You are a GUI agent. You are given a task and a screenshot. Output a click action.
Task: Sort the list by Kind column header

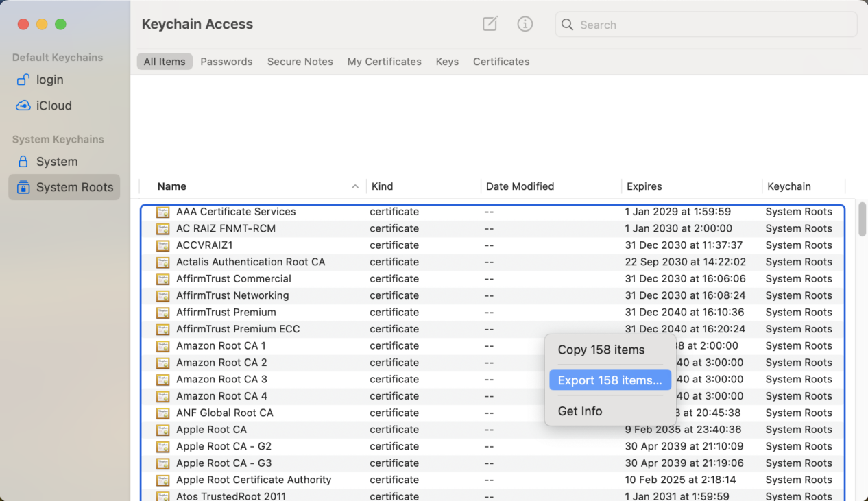click(382, 186)
